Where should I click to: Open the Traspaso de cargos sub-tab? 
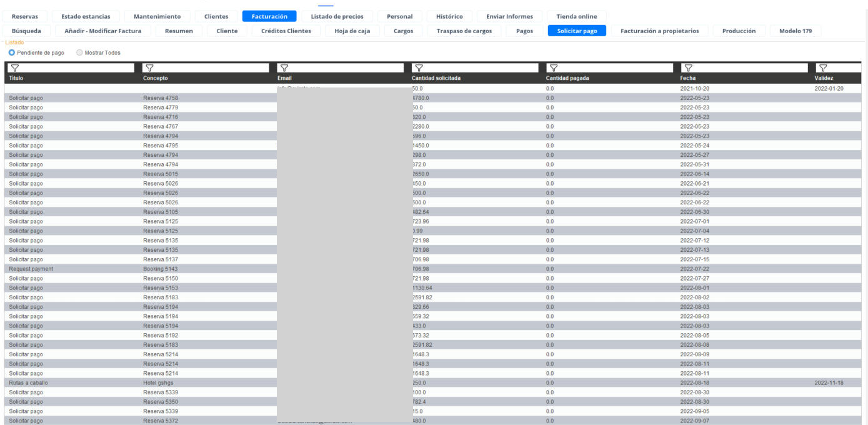click(464, 31)
